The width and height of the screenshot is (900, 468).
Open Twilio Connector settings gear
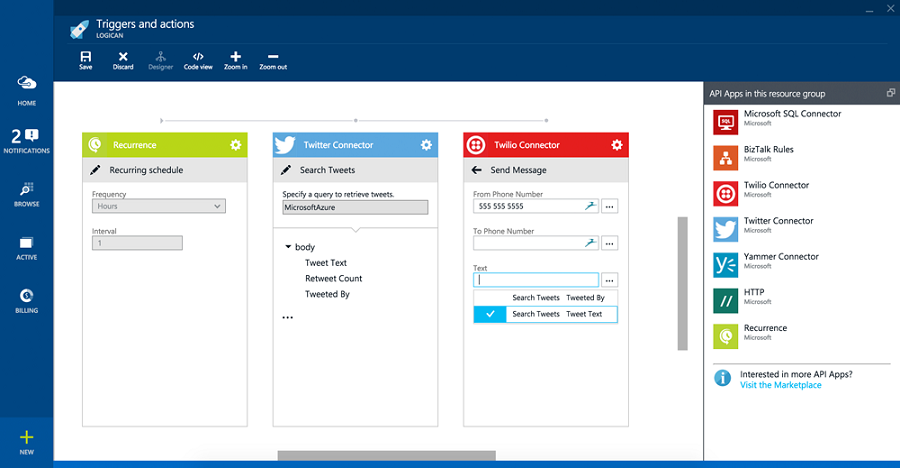pos(616,145)
